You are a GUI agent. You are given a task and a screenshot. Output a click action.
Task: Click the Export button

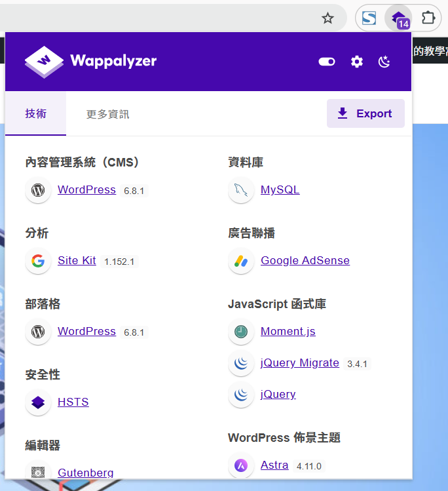365,113
